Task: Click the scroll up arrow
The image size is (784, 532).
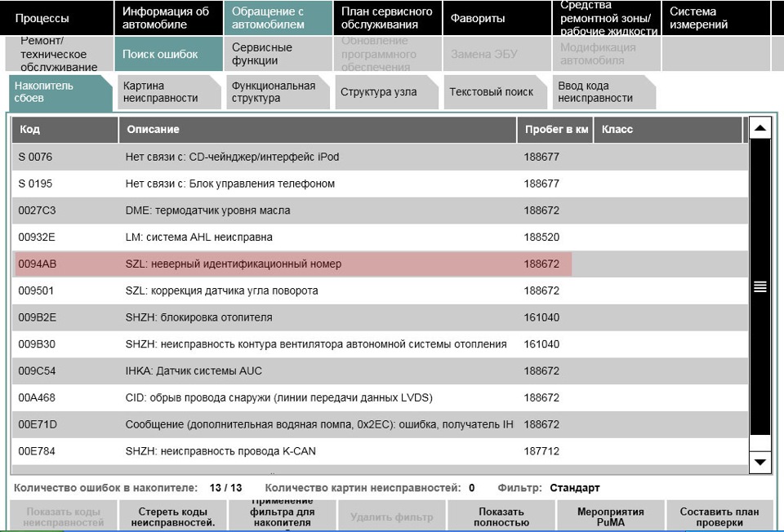Action: pyautogui.click(x=760, y=128)
